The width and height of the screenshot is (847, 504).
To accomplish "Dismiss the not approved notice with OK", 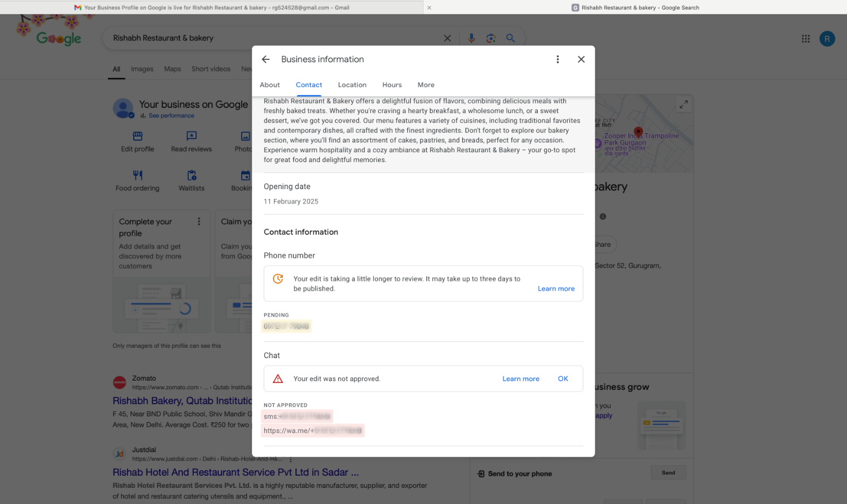I will tap(563, 379).
